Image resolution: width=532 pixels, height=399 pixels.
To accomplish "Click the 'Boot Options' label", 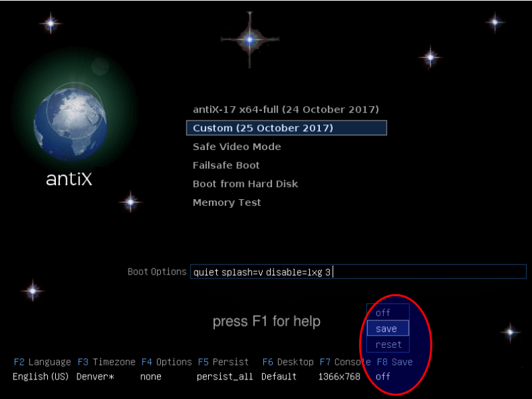I will point(157,272).
